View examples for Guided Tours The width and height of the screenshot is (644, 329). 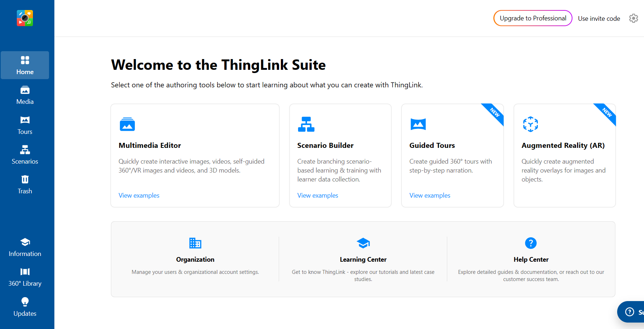[x=430, y=195]
